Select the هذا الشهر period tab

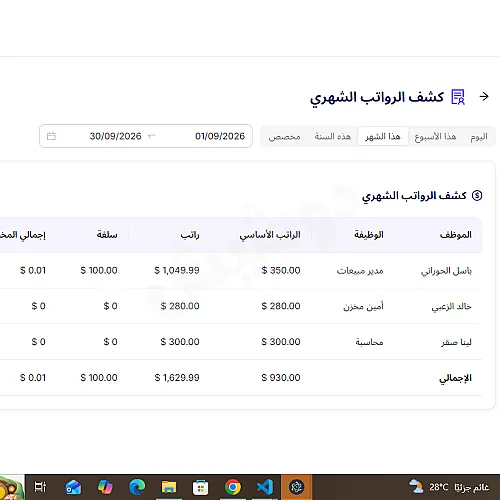tap(383, 136)
